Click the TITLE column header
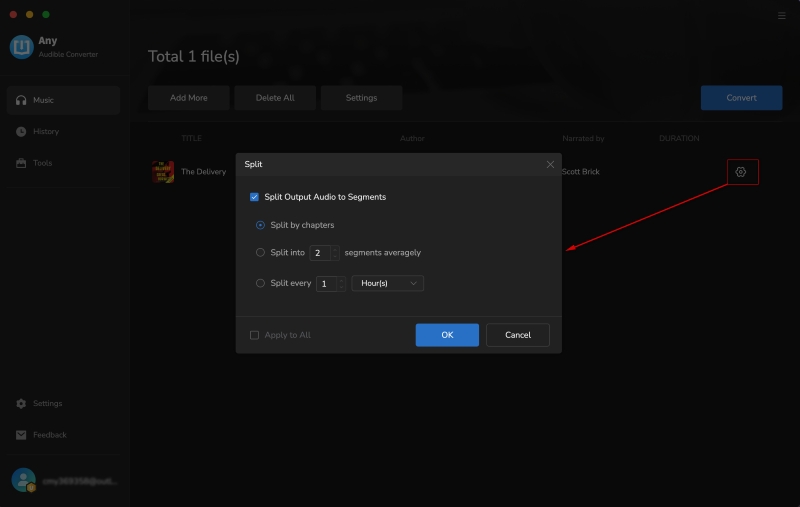 pos(191,138)
